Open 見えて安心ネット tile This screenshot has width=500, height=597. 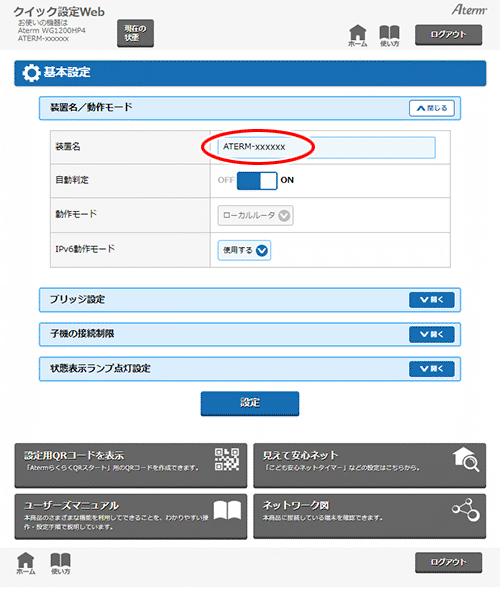tap(369, 465)
